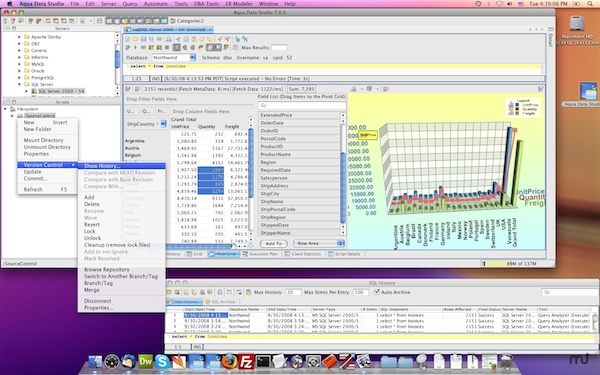Launch FileZilla from the Dock
Image resolution: width=600 pixels, height=375 pixels.
point(246,361)
